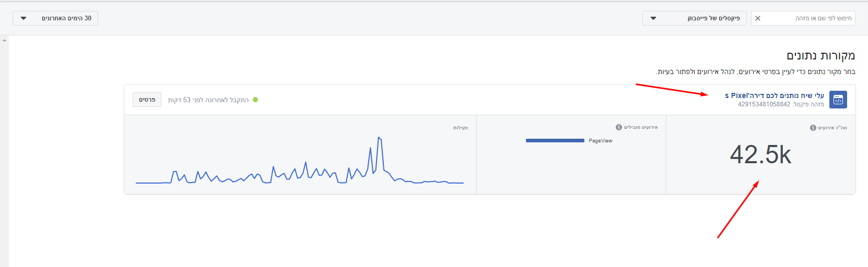Image resolution: width=868 pixels, height=267 pixels.
Task: Click the blue pixel code icon
Action: coord(838,100)
